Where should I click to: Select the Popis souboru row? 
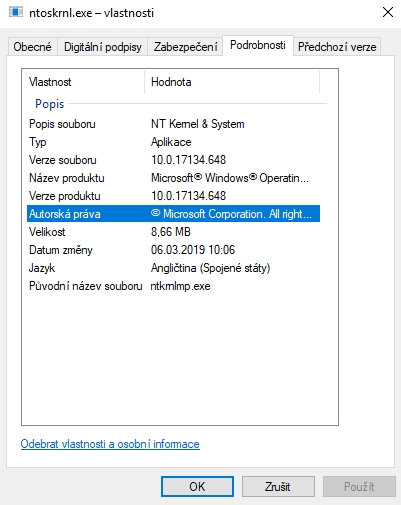tap(173, 124)
